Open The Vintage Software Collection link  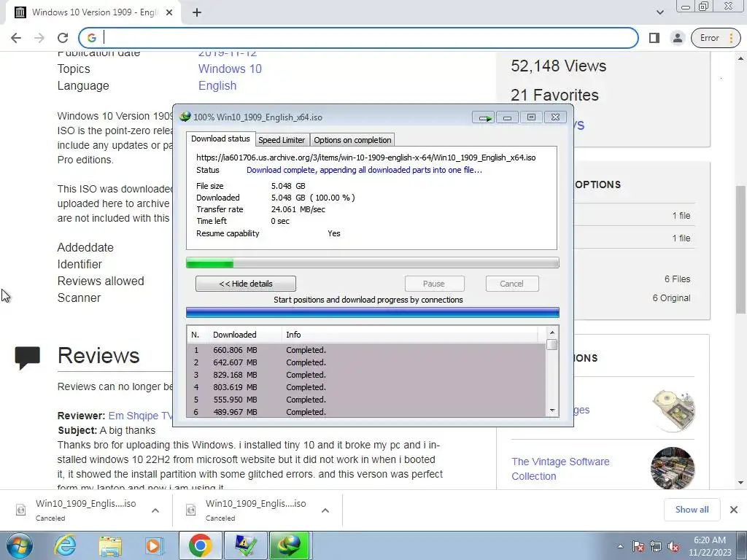pyautogui.click(x=560, y=469)
